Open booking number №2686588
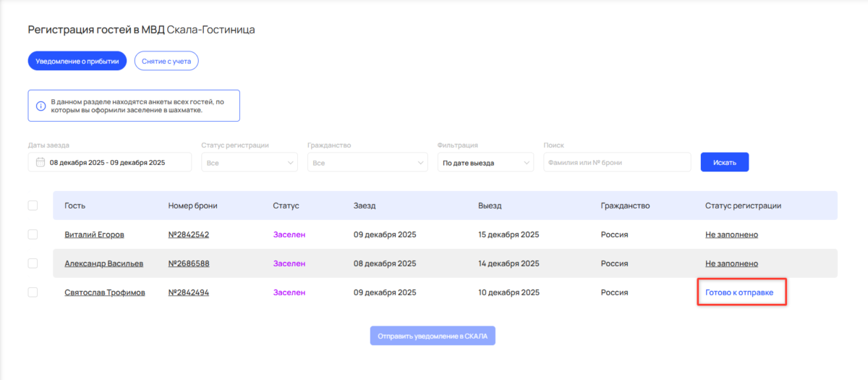 pos(189,263)
